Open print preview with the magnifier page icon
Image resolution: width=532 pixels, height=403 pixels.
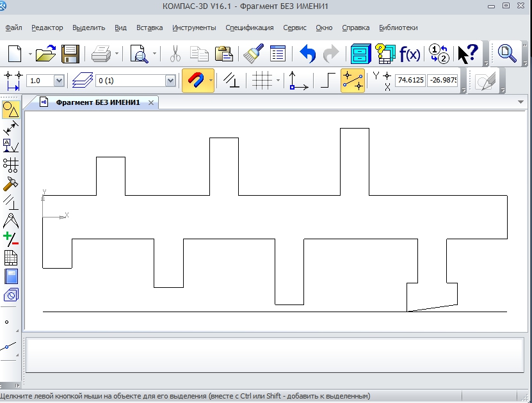point(139,54)
